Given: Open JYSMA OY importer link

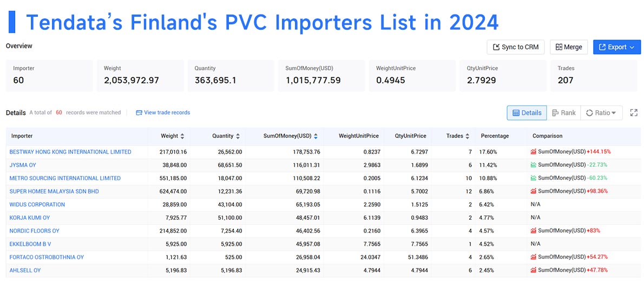Looking at the screenshot, I should pos(23,165).
